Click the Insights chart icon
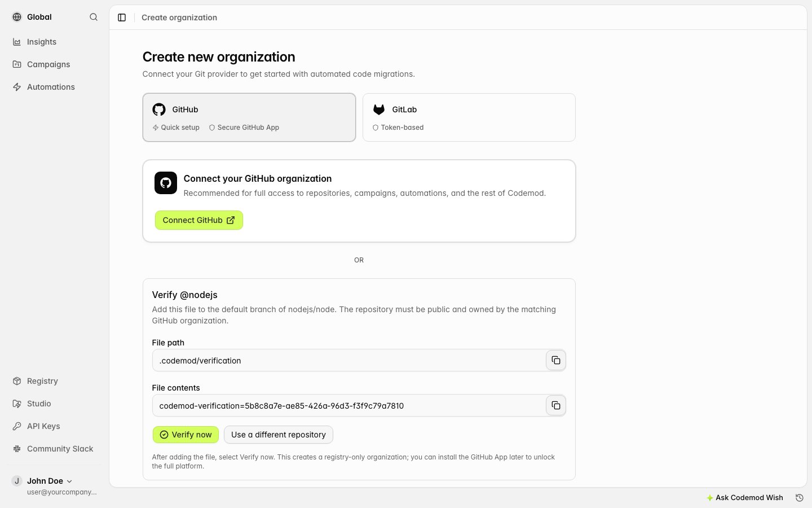Screen dimensions: 812x508 point(17,42)
